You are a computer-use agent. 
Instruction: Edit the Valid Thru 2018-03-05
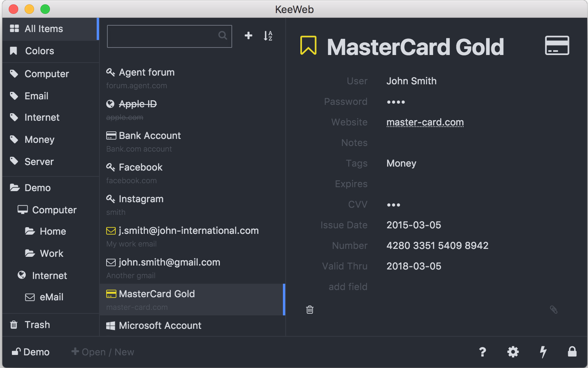coord(414,266)
